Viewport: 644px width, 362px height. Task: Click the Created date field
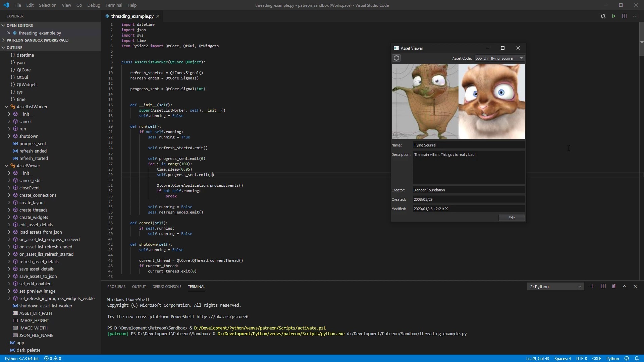(469, 199)
